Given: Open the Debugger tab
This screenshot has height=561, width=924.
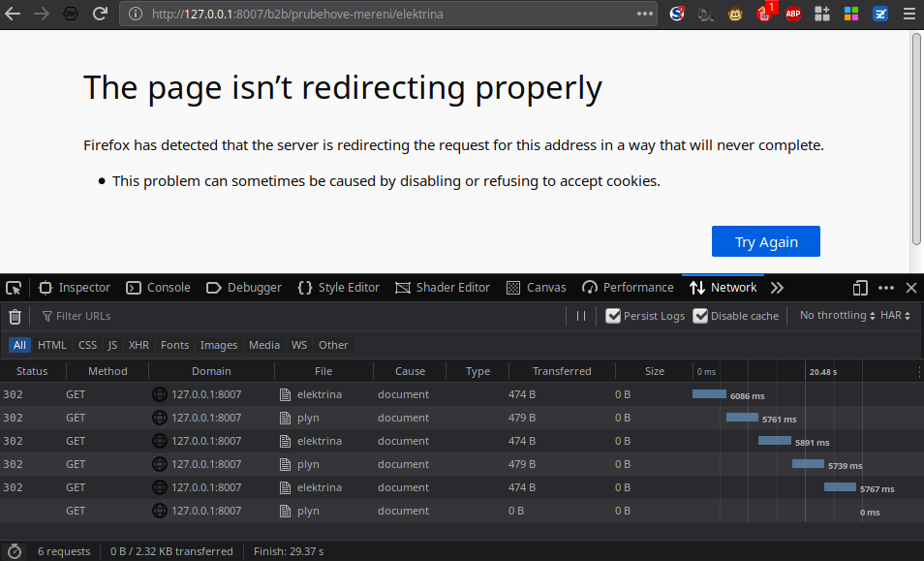Looking at the screenshot, I should pos(244,288).
